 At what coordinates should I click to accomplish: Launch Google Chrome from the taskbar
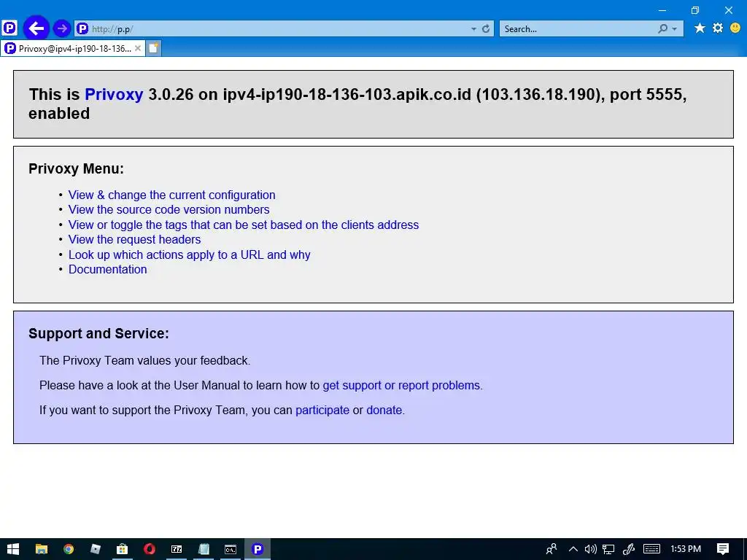click(69, 549)
